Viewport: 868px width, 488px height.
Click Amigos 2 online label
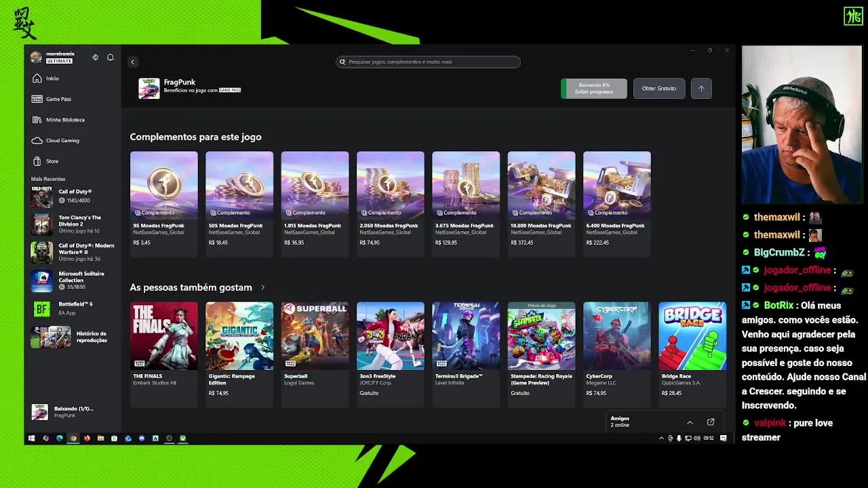tap(620, 422)
